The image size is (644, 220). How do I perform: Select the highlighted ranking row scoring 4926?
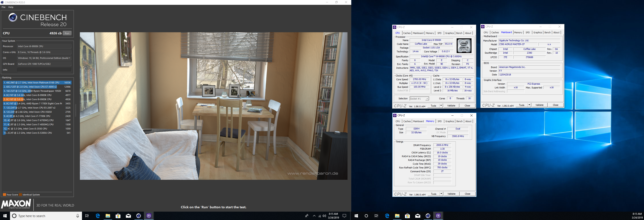pyautogui.click(x=37, y=99)
